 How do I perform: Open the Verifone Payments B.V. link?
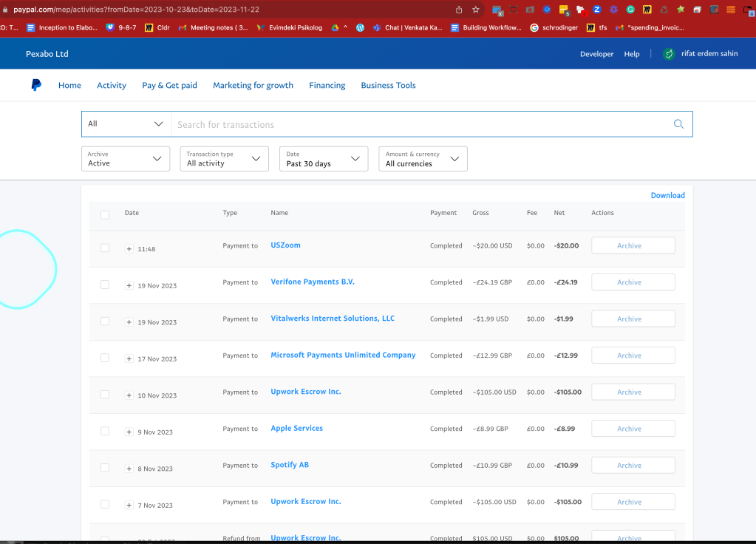(313, 282)
